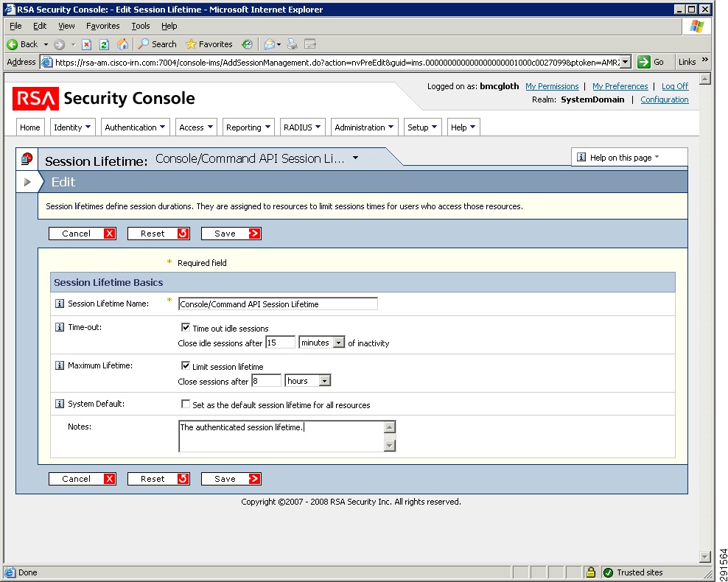Click the top Cancel button
Screen dimensions: 728x582
tap(83, 234)
